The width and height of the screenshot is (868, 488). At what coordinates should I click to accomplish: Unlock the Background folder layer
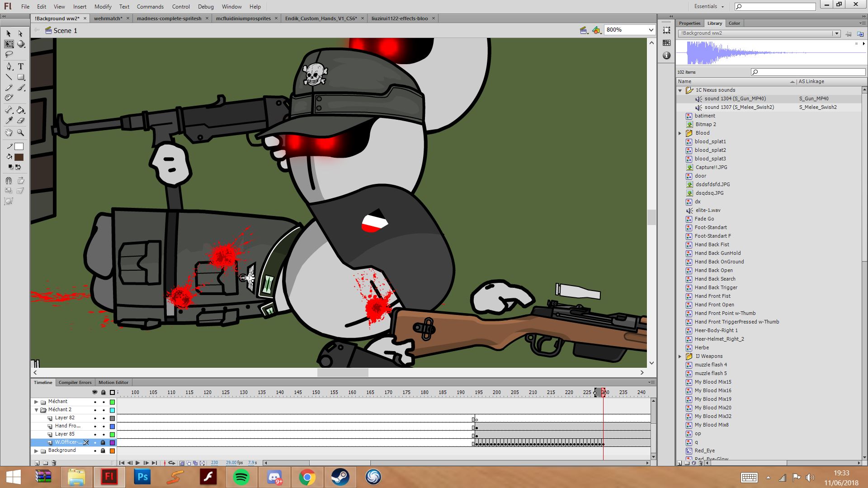pyautogui.click(x=103, y=450)
